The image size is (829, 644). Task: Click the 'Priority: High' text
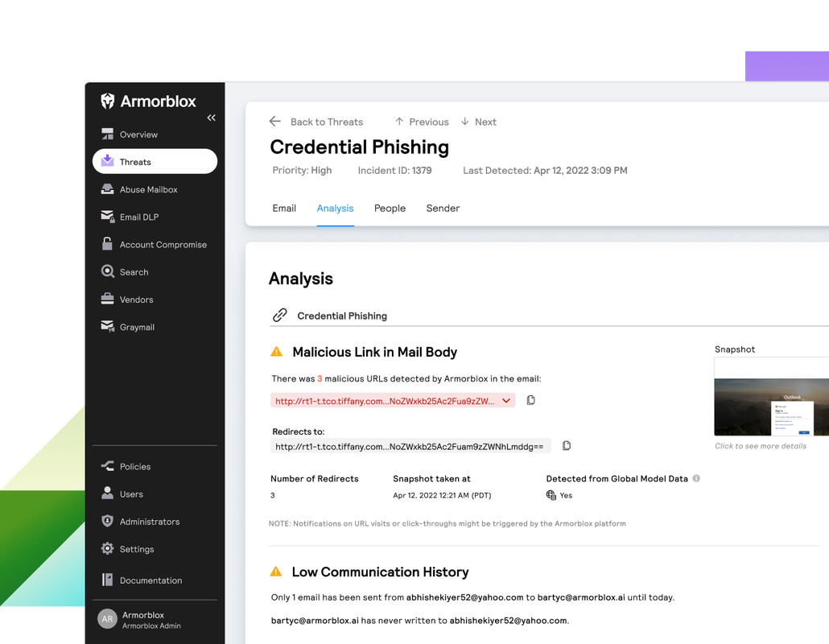click(x=302, y=170)
